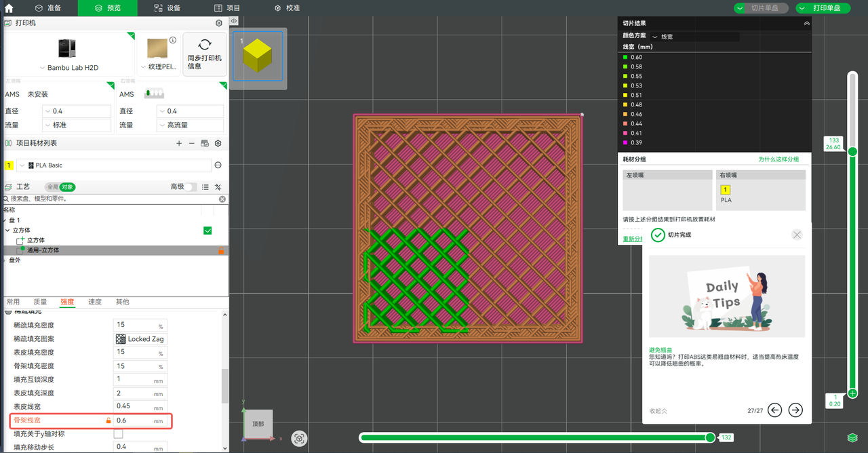Open the 速度 settings tab
Image resolution: width=868 pixels, height=453 pixels.
[x=95, y=302]
